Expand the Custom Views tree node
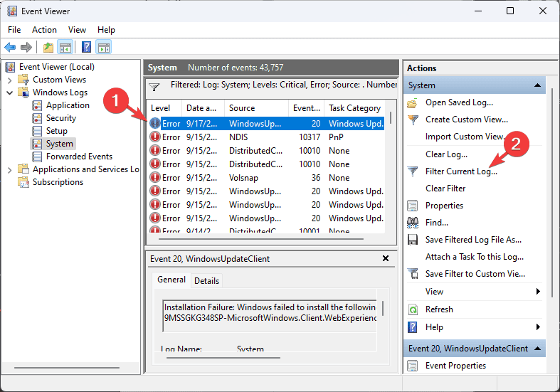The width and height of the screenshot is (560, 392). click(10, 80)
